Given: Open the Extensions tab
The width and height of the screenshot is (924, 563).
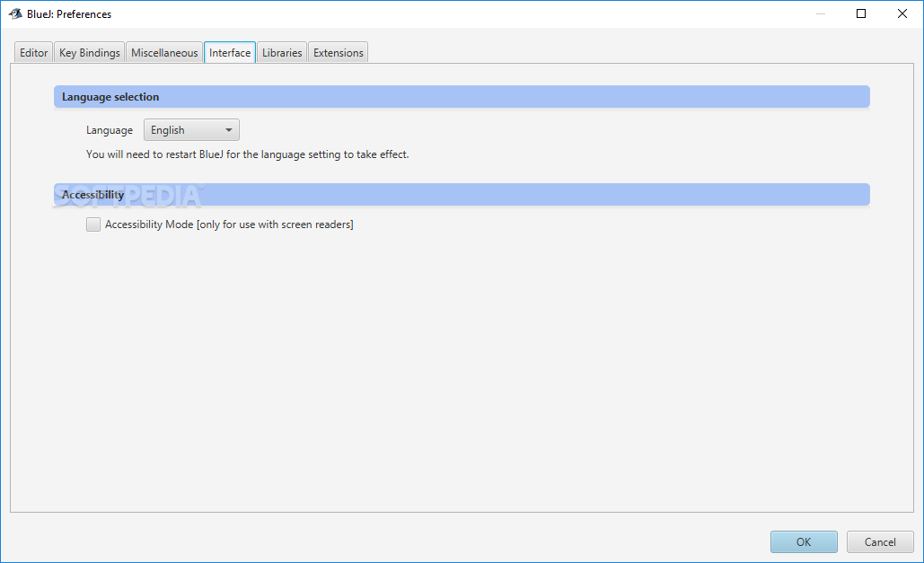Looking at the screenshot, I should (339, 52).
